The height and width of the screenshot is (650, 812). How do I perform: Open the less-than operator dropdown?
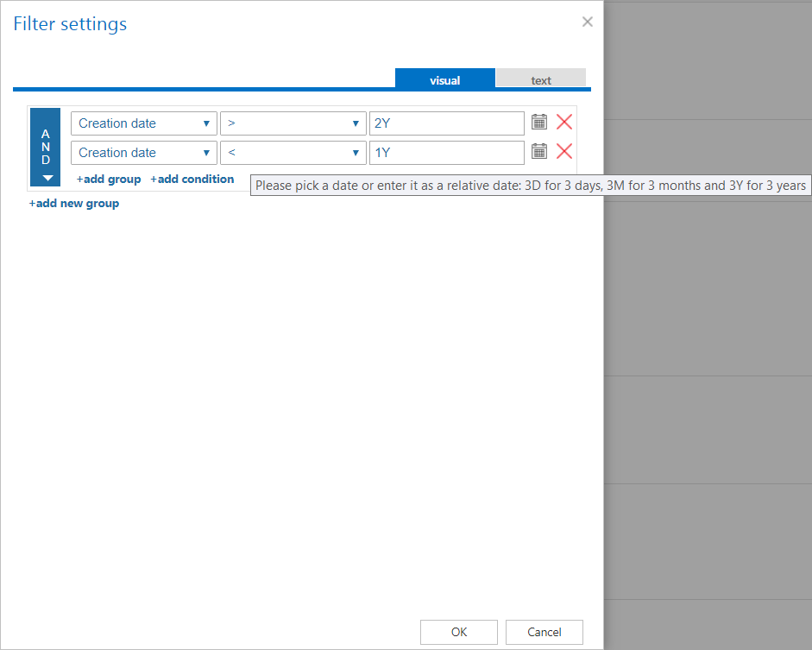tap(293, 153)
